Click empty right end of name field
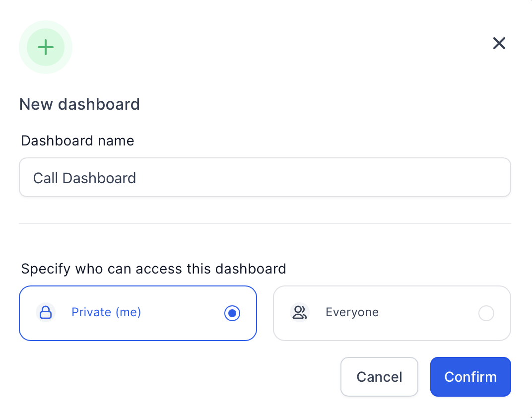Viewport: 532px width, 418px height. click(441, 177)
